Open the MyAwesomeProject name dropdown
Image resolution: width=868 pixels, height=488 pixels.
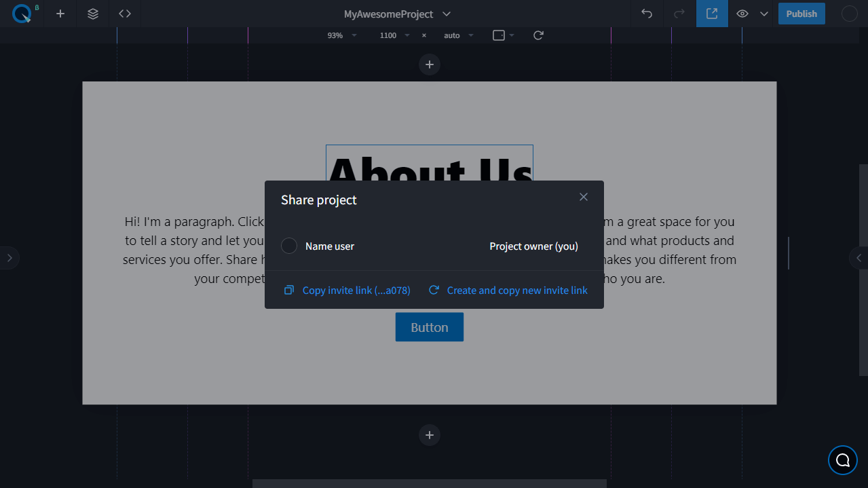click(398, 14)
